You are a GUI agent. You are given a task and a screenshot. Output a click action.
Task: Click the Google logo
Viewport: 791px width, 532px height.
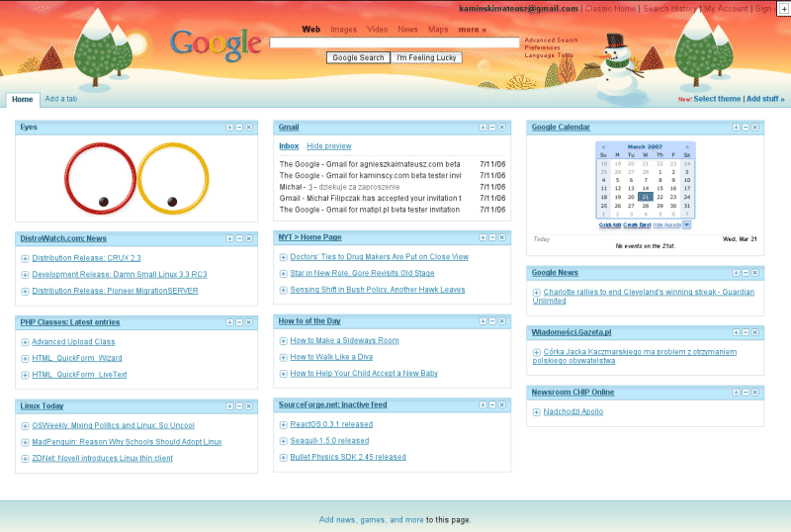pyautogui.click(x=215, y=43)
